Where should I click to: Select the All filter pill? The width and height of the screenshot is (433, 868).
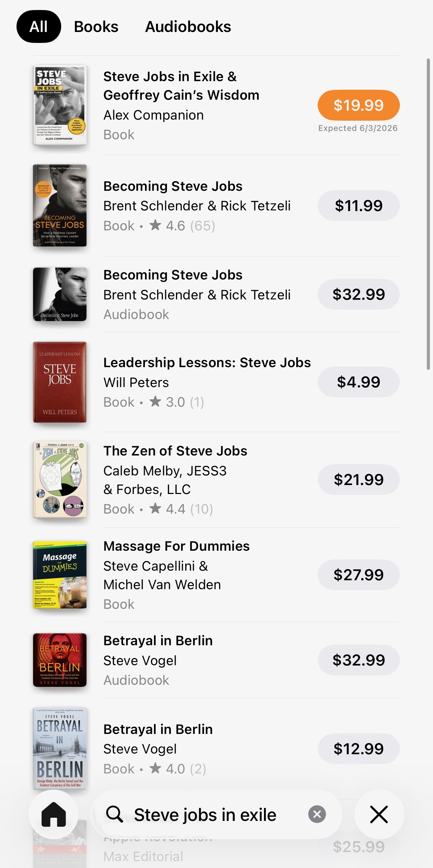click(38, 26)
